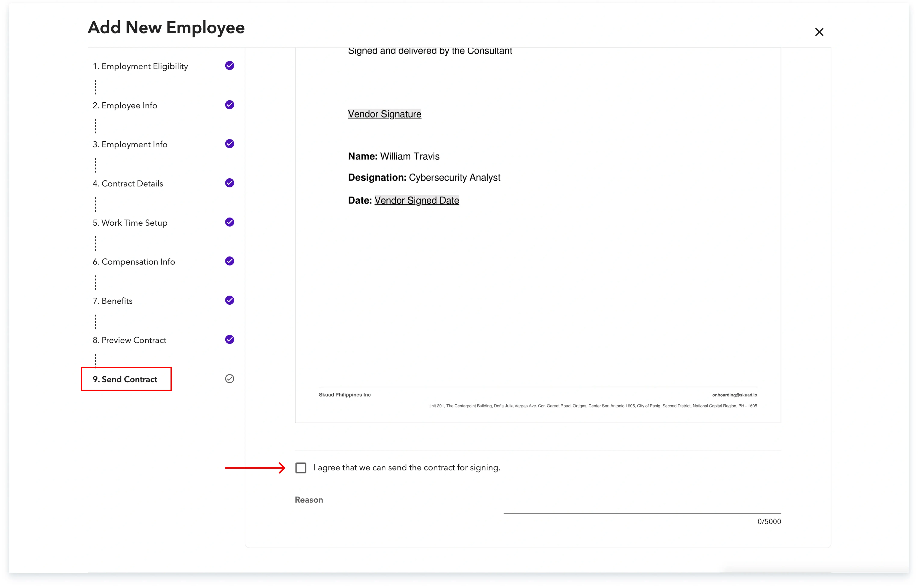The image size is (918, 588).
Task: Click checkmark icon next to Employment Eligibility
Action: 229,66
